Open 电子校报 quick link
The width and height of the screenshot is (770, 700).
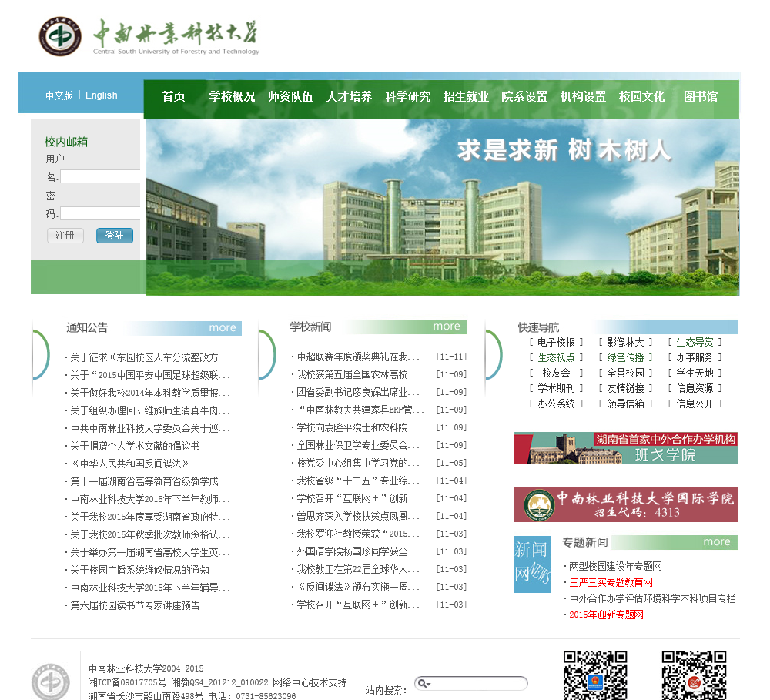556,343
